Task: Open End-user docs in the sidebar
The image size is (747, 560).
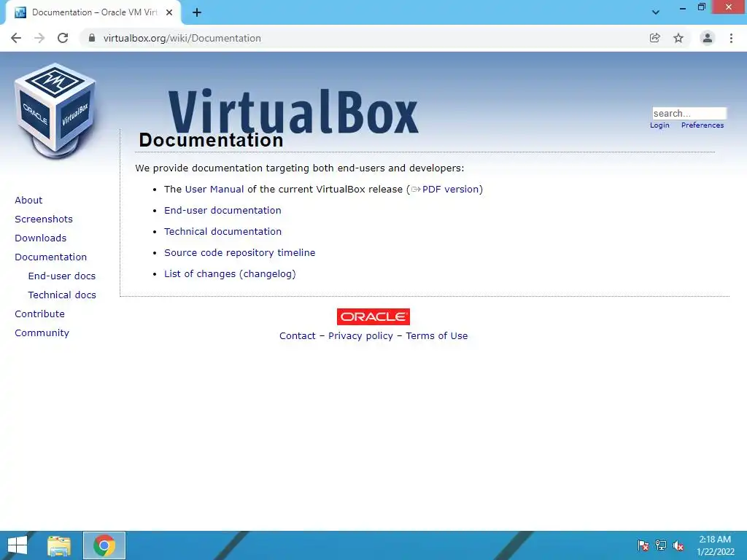Action: pyautogui.click(x=62, y=276)
